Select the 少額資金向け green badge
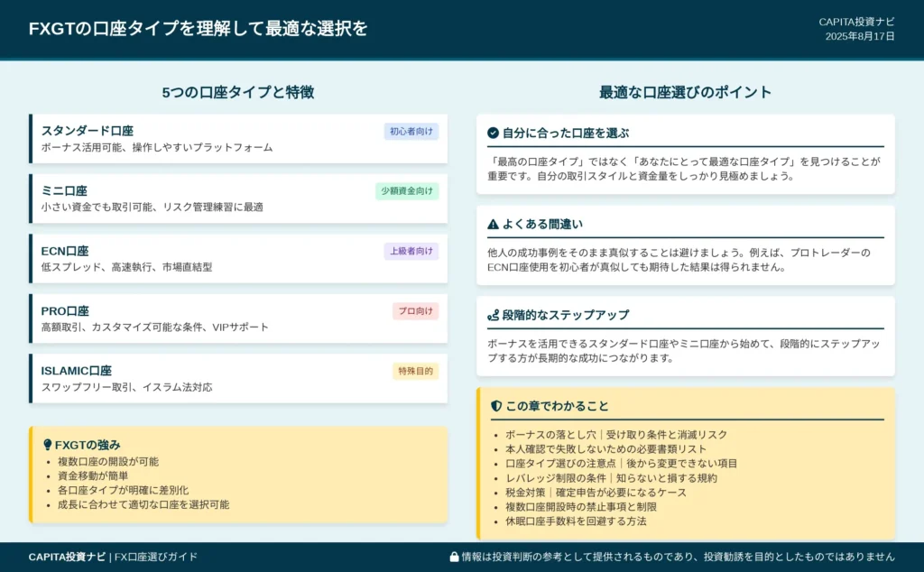Image resolution: width=924 pixels, height=572 pixels. (407, 191)
